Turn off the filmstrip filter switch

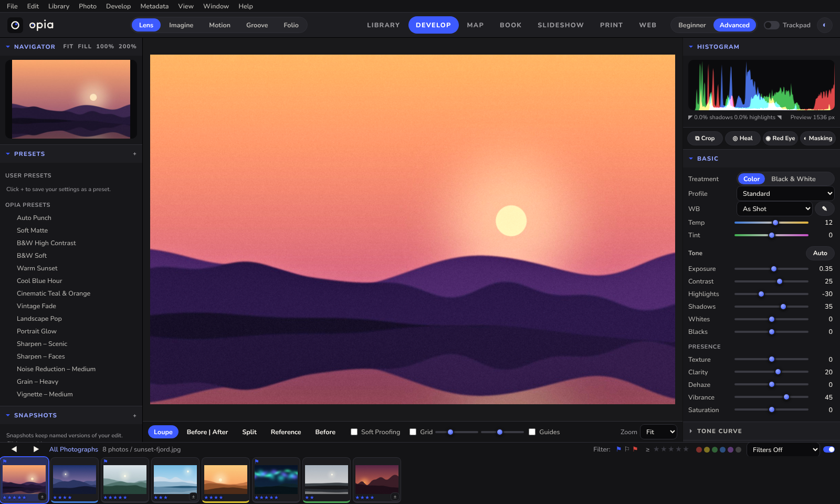[x=829, y=449]
